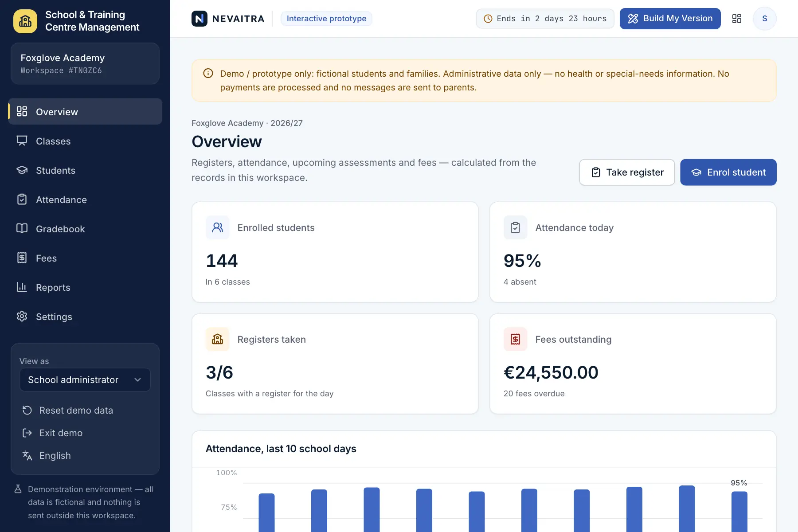Click the Attendance today clipboard icon
The image size is (798, 532).
(x=516, y=227)
